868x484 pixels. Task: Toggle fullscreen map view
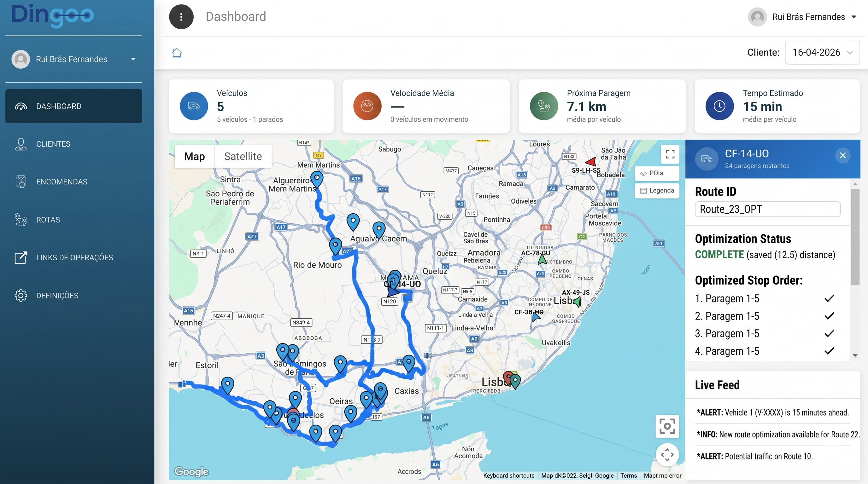(x=670, y=154)
